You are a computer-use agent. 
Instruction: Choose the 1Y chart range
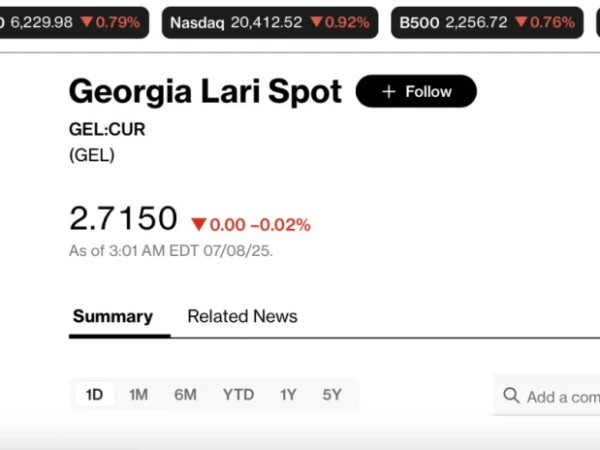click(288, 395)
